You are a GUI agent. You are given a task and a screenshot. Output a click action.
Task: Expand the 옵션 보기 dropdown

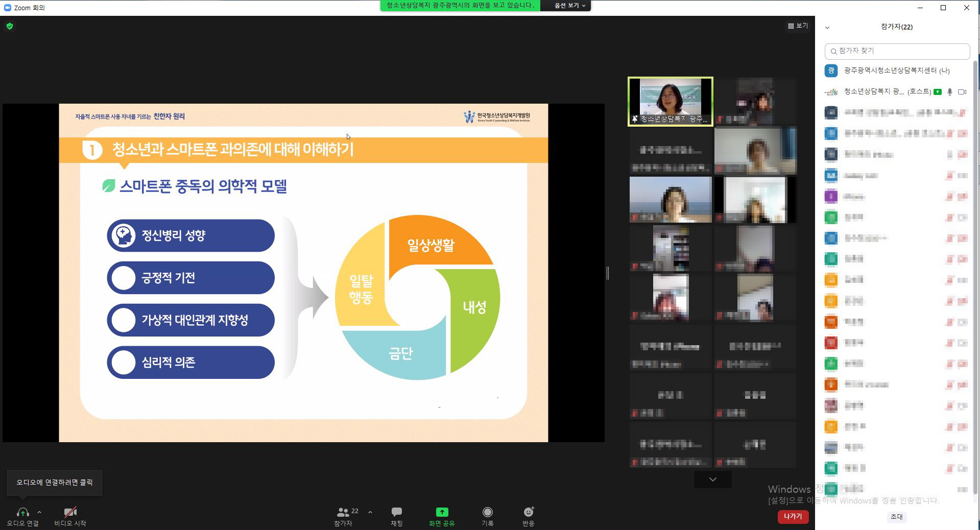pyautogui.click(x=570, y=6)
